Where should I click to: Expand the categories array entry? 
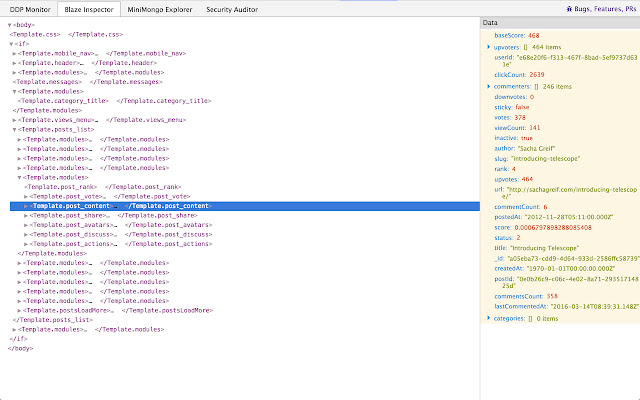(488, 318)
